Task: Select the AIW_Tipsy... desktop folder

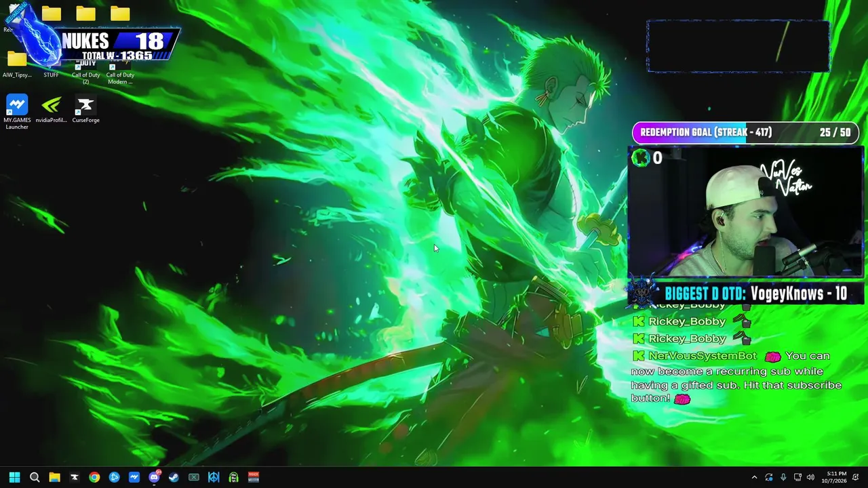Action: (17, 64)
